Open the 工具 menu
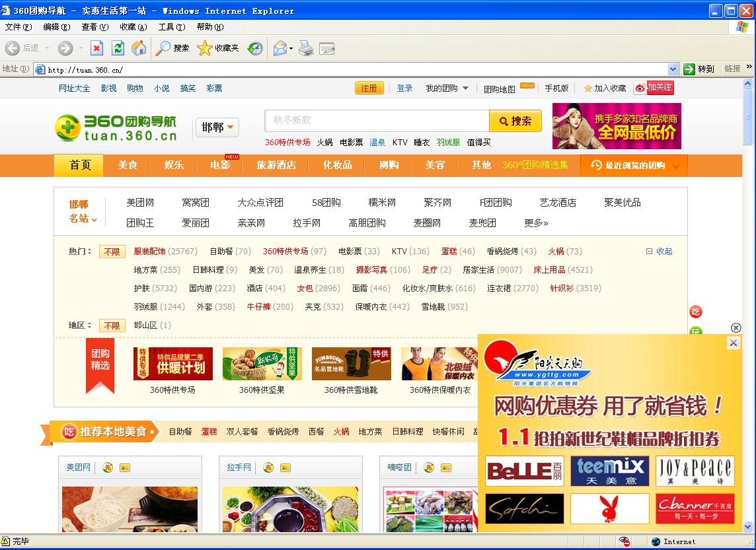 tap(172, 27)
